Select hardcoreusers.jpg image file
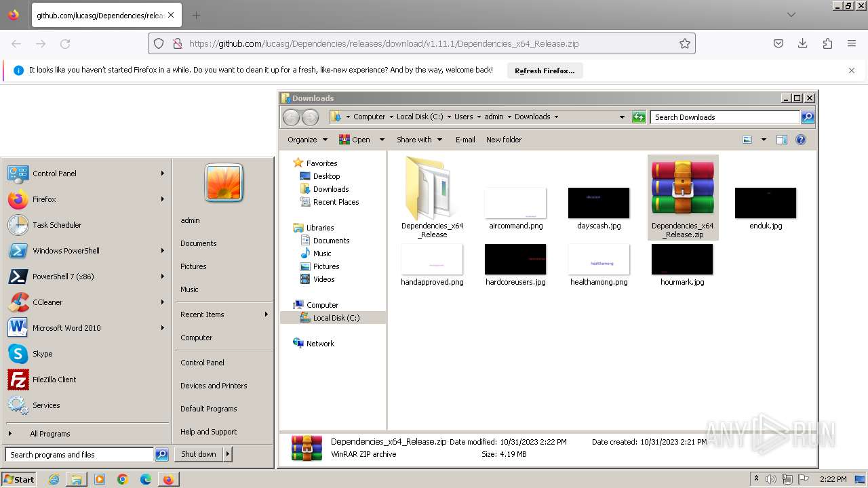This screenshot has height=488, width=868. [515, 265]
